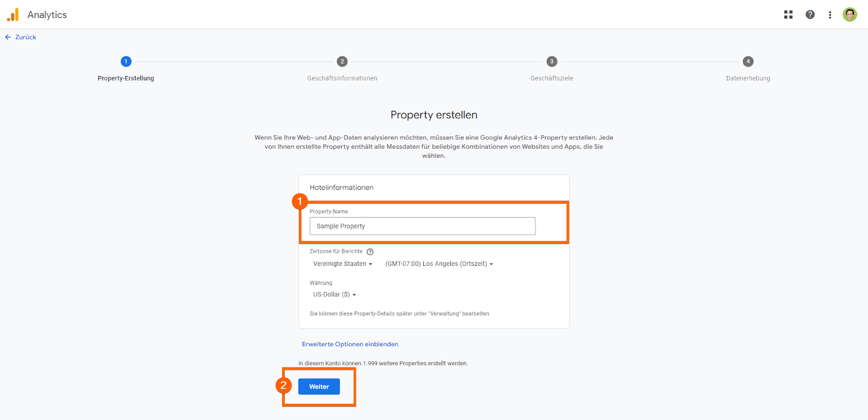Click the time zone help icon
This screenshot has width=868, height=420.
370,252
